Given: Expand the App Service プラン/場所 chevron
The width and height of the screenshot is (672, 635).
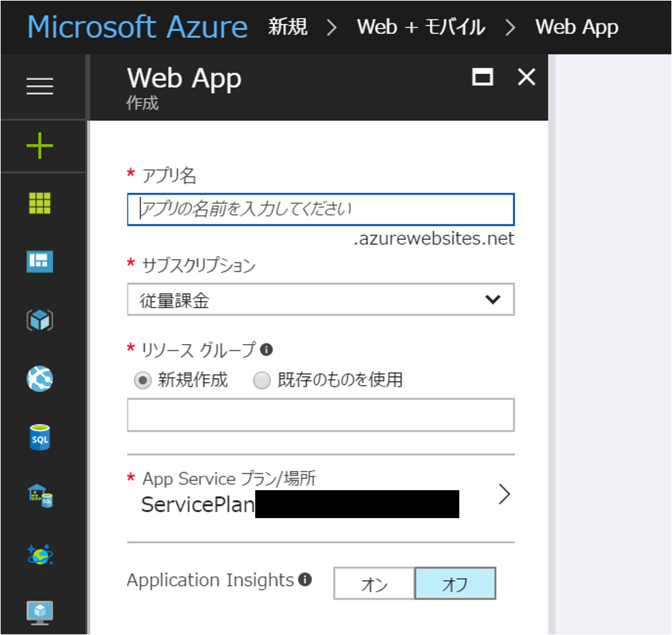Looking at the screenshot, I should [x=504, y=495].
